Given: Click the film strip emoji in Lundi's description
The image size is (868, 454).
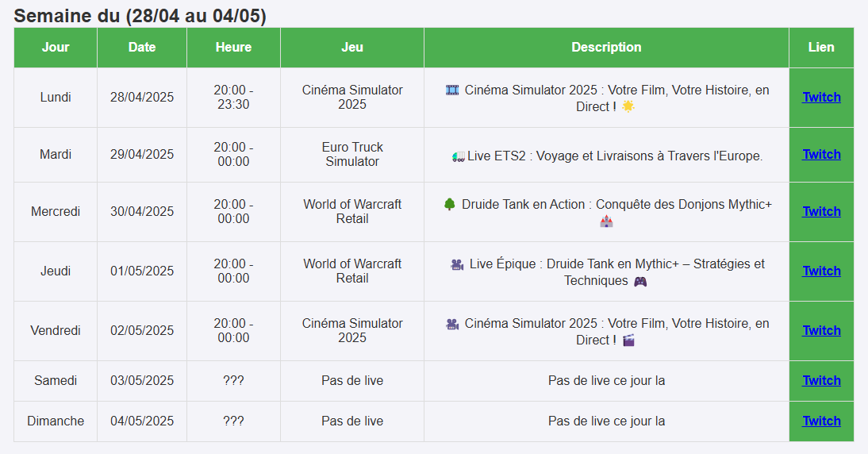Looking at the screenshot, I should 452,90.
